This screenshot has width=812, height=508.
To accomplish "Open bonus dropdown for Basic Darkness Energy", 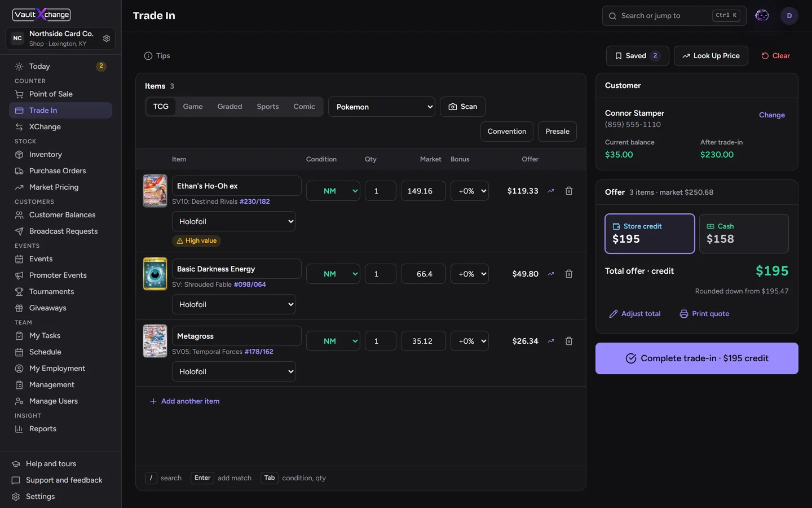I will (470, 274).
